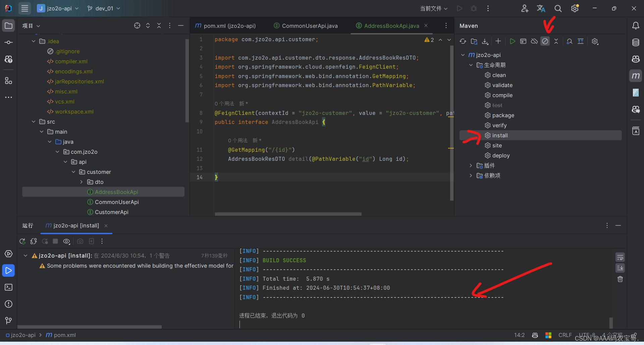Collapse the src folder
Viewport: 644px width, 345px height.
pyautogui.click(x=34, y=122)
